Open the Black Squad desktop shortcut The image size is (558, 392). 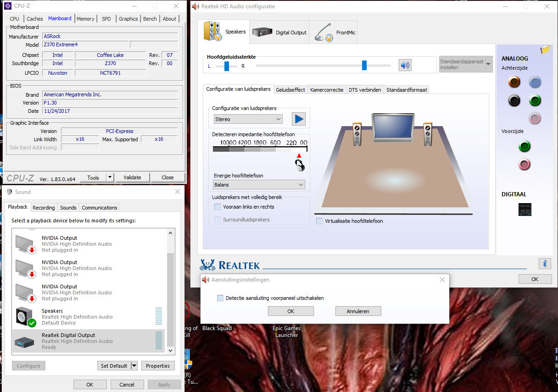click(217, 328)
